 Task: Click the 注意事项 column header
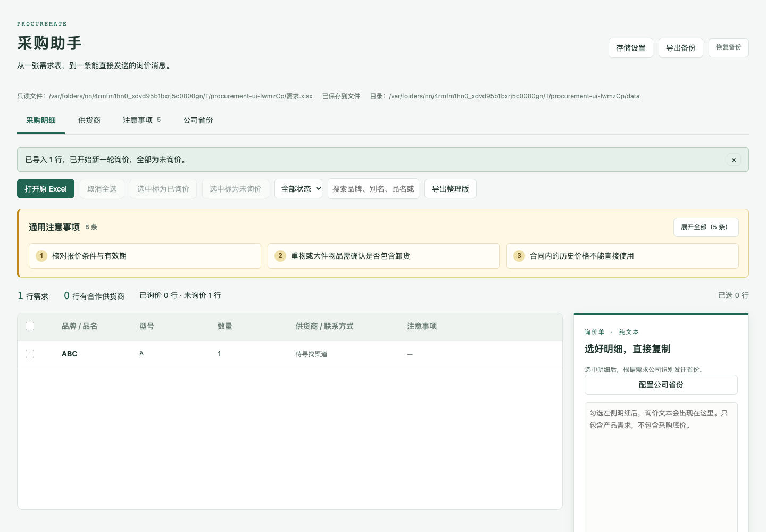422,326
